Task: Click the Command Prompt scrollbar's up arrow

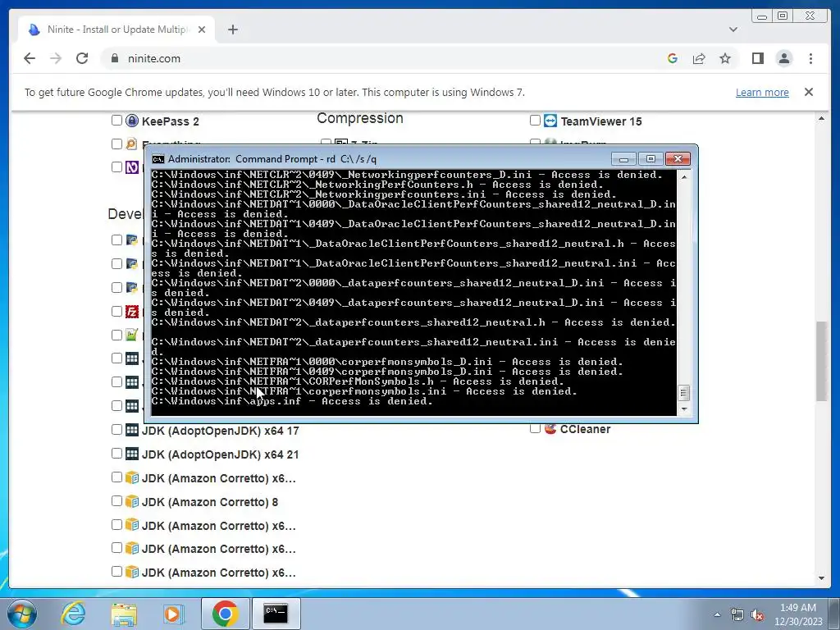Action: [683, 176]
